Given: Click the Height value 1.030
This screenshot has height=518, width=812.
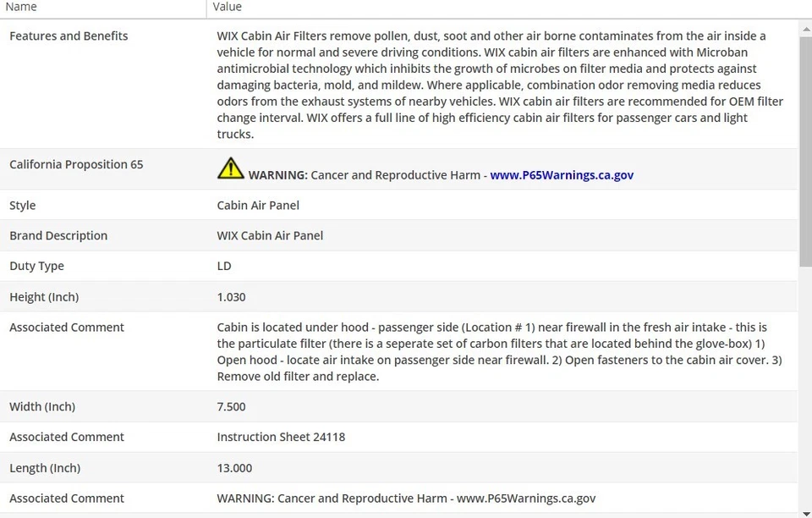Looking at the screenshot, I should pyautogui.click(x=232, y=298).
